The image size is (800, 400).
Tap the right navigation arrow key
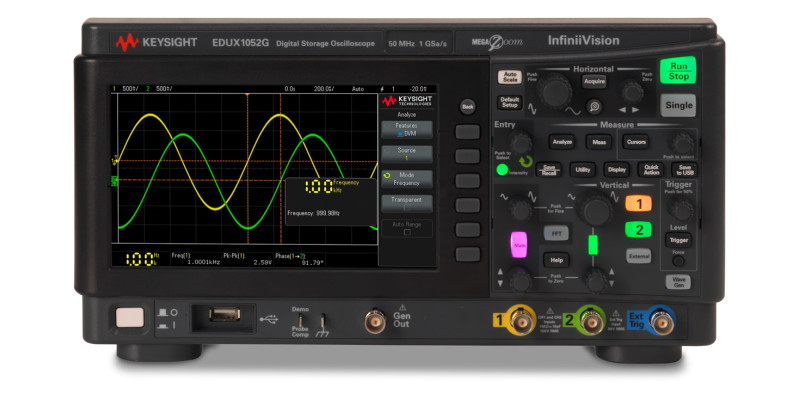click(635, 110)
